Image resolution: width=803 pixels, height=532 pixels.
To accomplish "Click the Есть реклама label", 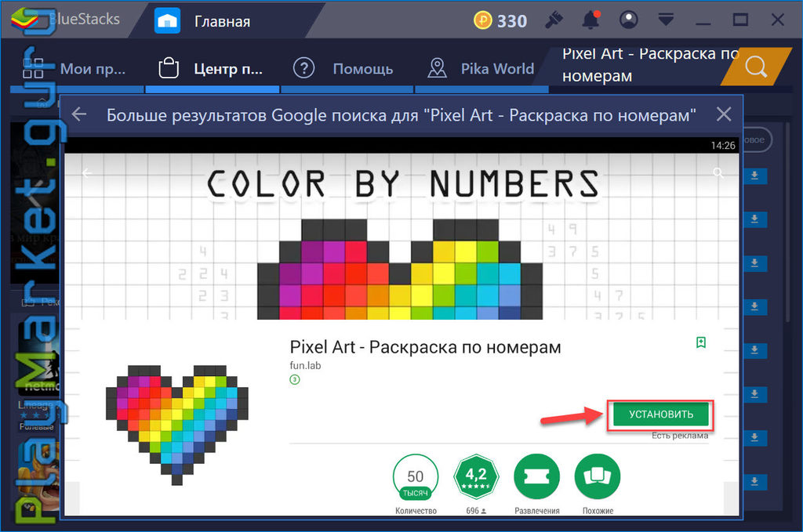I will (x=680, y=436).
